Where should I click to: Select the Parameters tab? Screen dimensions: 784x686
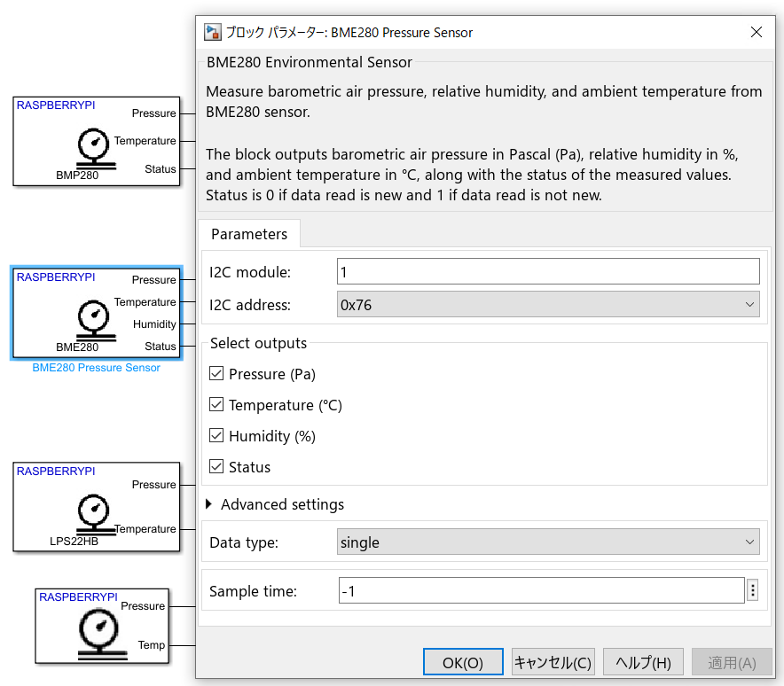coord(249,234)
